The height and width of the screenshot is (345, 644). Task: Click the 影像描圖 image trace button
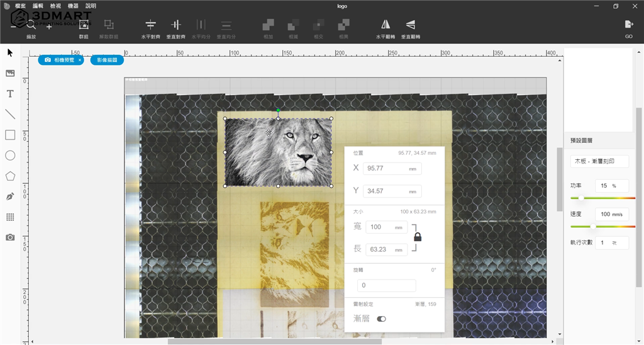[106, 60]
